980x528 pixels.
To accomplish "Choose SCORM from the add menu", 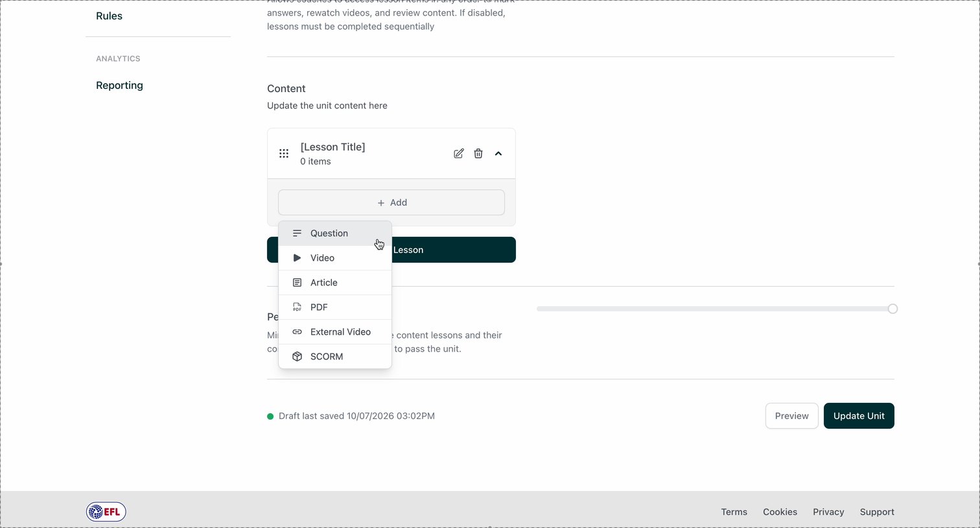I will point(335,357).
